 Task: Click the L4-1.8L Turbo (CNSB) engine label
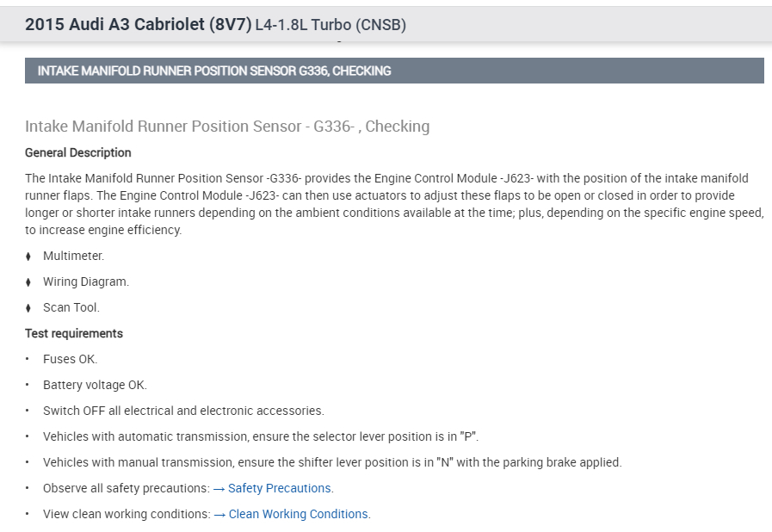pos(330,26)
